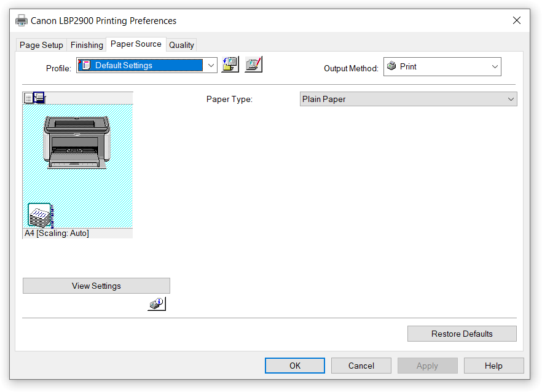This screenshot has height=392, width=542.
Task: Switch preview to page layout view icon
Action: [x=28, y=98]
